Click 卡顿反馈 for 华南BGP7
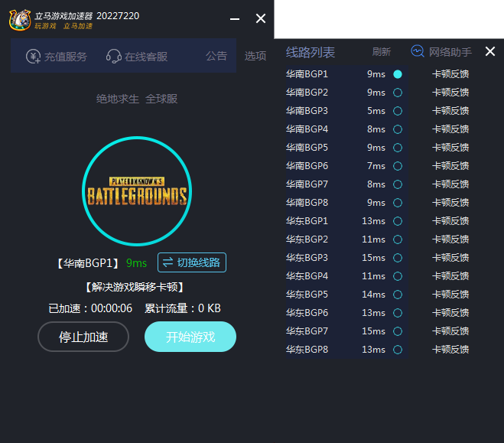This screenshot has width=504, height=443. (450, 184)
